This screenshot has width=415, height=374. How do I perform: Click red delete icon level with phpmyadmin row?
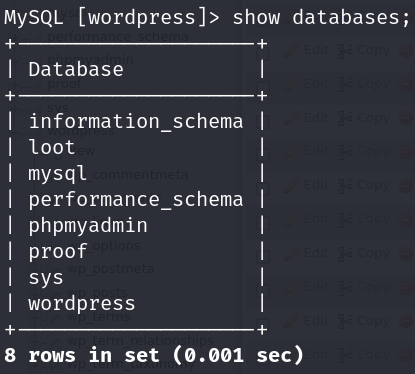(406, 220)
